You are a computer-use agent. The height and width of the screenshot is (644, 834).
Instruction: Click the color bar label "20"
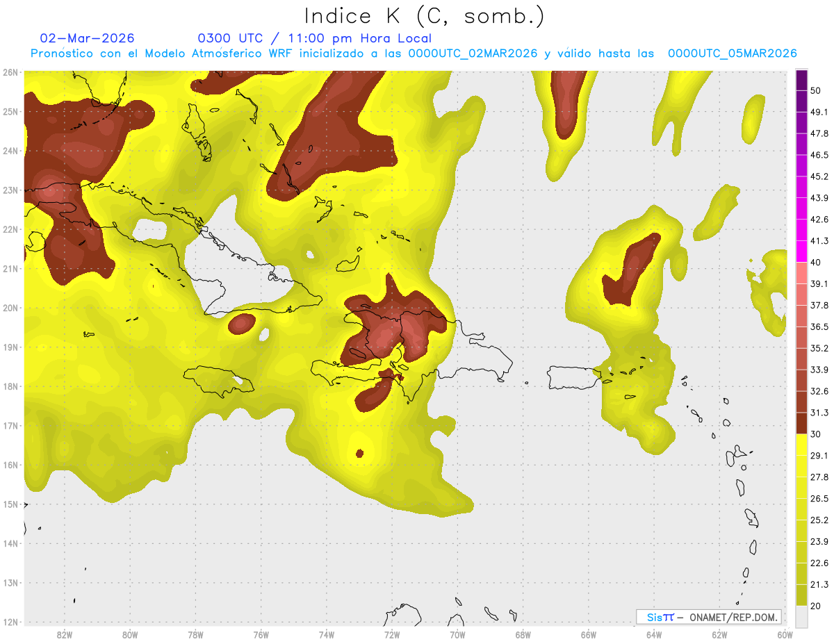817,606
